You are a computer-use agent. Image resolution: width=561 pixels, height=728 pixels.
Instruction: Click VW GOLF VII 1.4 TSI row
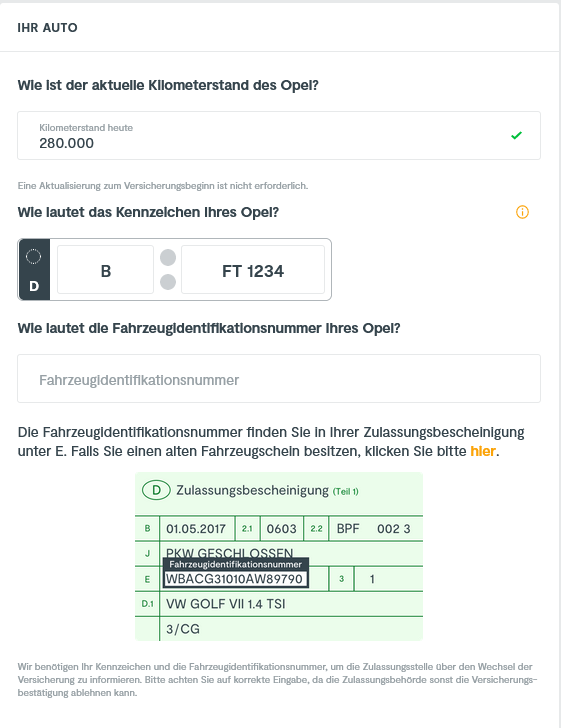click(x=226, y=604)
